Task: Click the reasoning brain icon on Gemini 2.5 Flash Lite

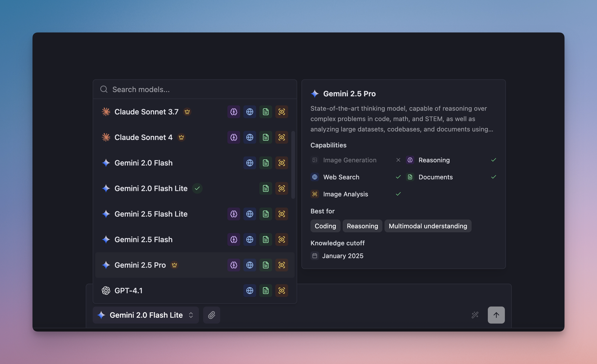Action: tap(234, 214)
